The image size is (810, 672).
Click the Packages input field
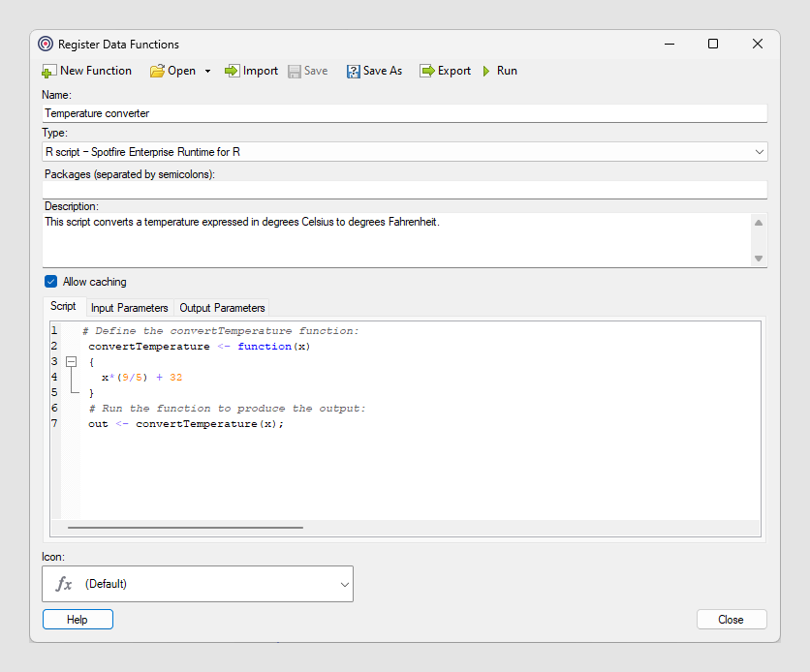click(x=404, y=190)
